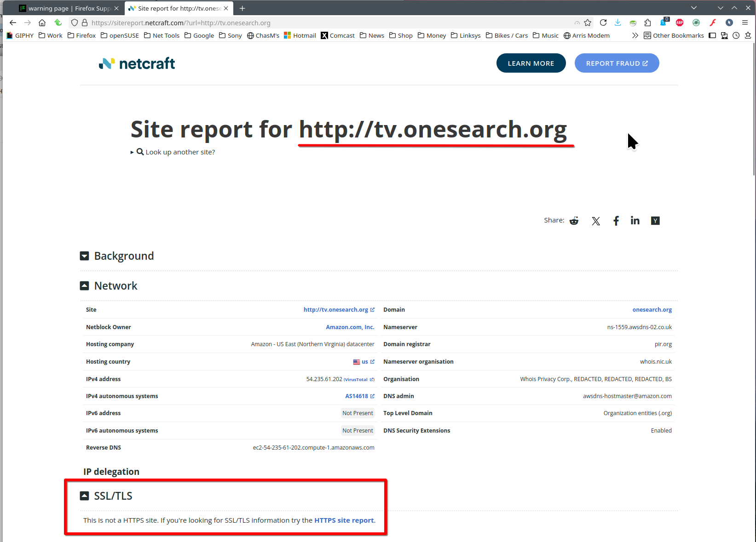Click the round blue cursor extension icon
Image resolution: width=756 pixels, height=542 pixels.
coord(729,23)
